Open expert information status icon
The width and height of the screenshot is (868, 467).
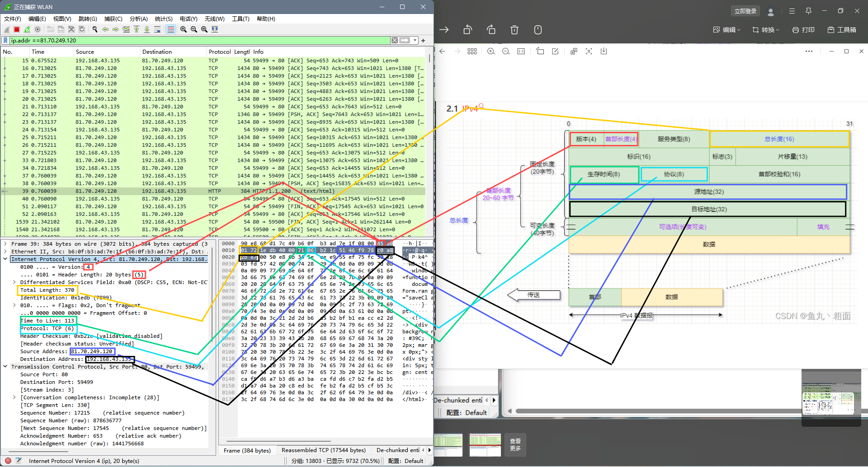[x=8, y=461]
